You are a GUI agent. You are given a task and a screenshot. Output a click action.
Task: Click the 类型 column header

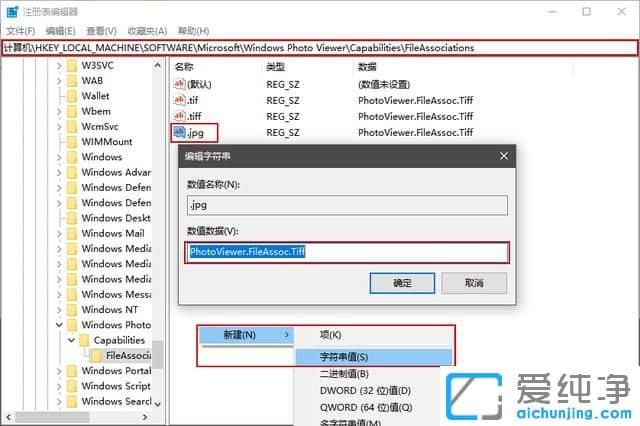coord(275,67)
